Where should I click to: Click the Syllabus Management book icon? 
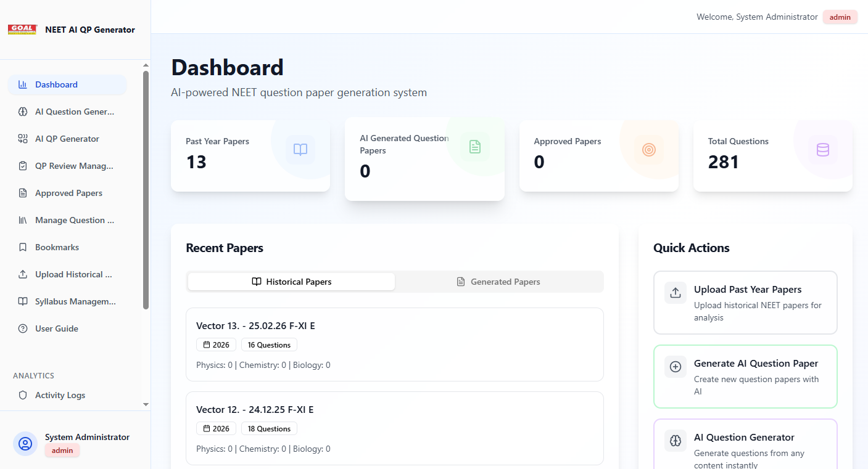click(23, 301)
